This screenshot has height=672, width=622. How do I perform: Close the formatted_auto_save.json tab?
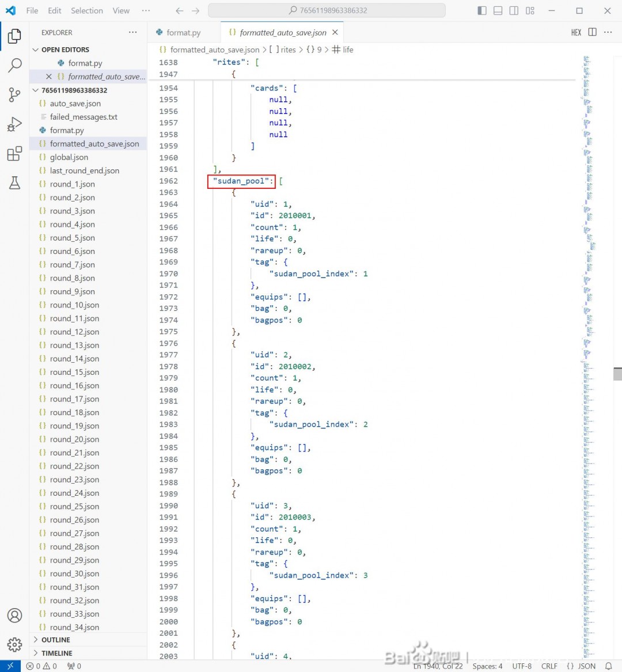pos(335,33)
